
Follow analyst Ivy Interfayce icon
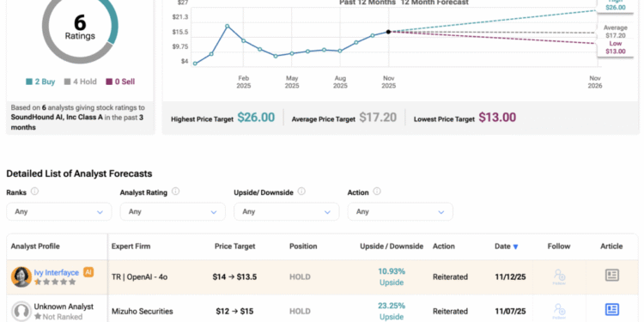559,276
